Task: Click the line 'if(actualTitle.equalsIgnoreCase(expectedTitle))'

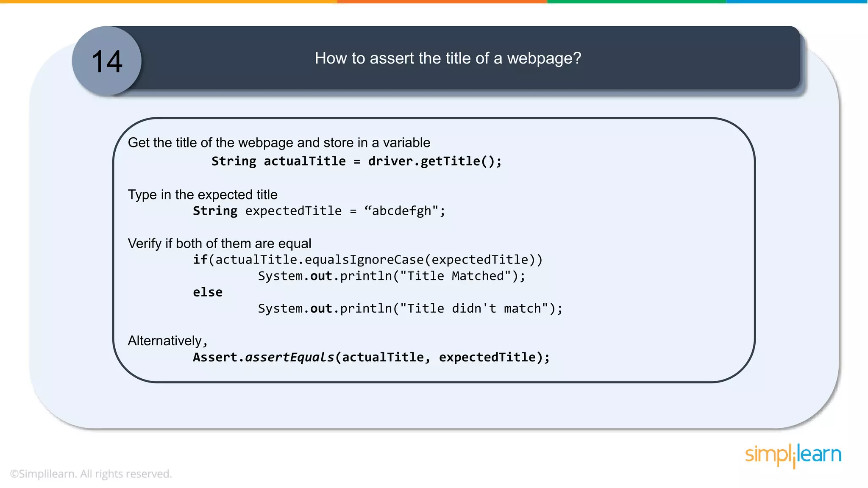Action: pos(367,260)
